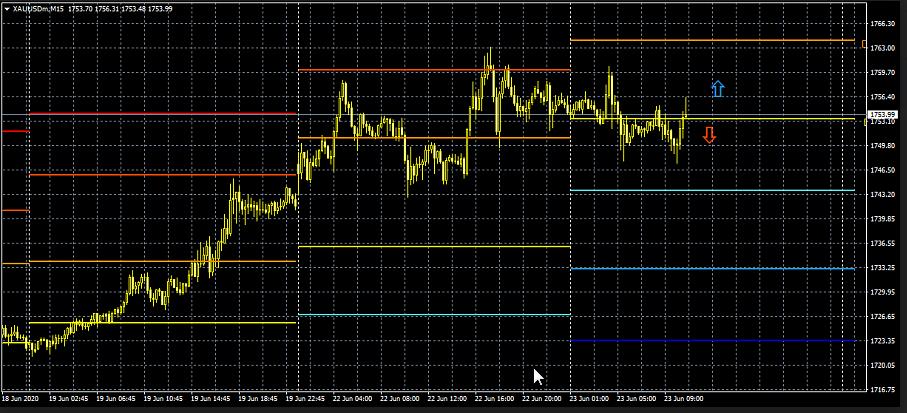Click price scale label 1759.70
The width and height of the screenshot is (907, 413).
pyautogui.click(x=883, y=73)
